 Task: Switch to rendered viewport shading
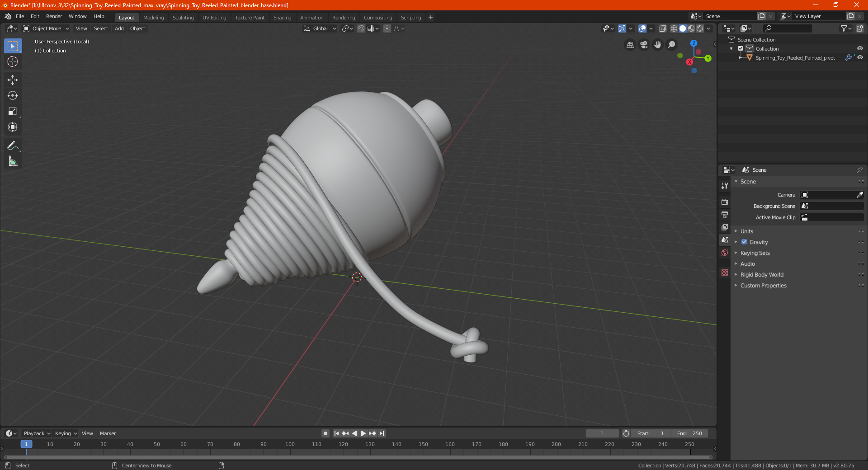[700, 28]
